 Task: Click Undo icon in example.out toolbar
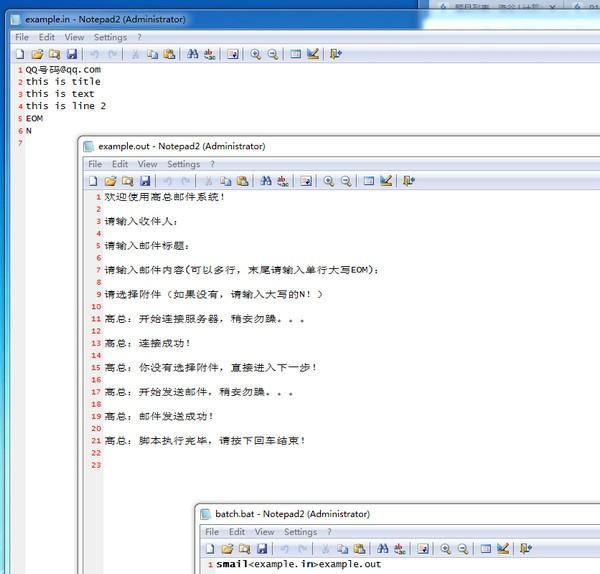pyautogui.click(x=167, y=181)
